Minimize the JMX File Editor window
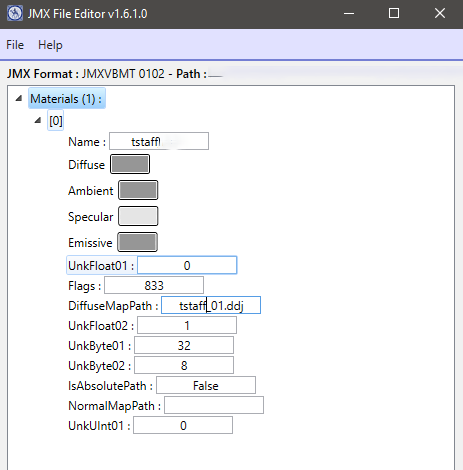Image resolution: width=463 pixels, height=470 pixels. click(x=349, y=14)
